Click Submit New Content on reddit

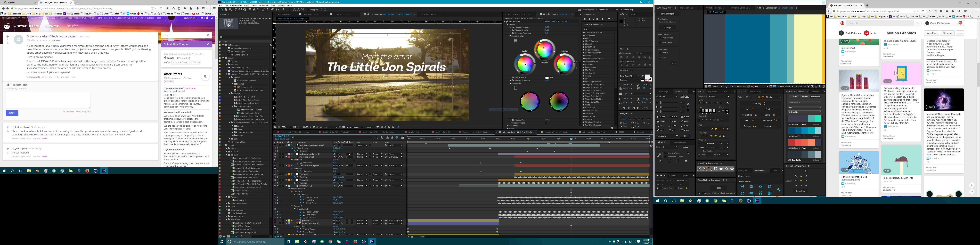click(186, 44)
